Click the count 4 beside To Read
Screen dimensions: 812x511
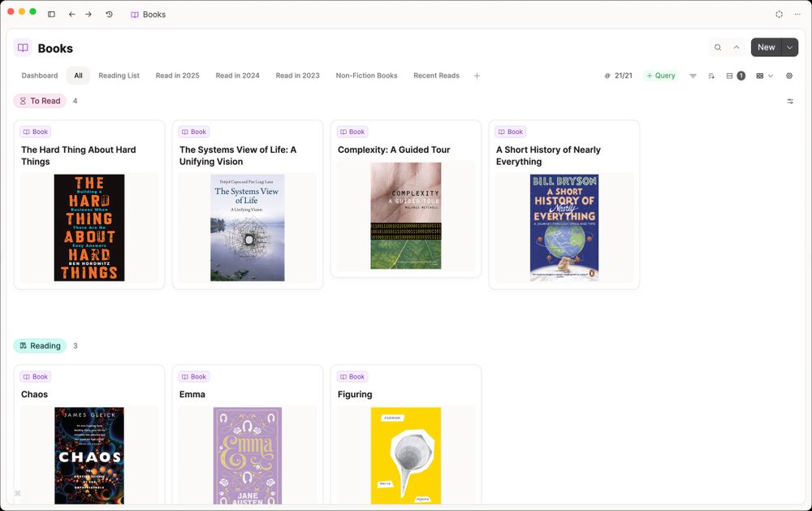(75, 101)
